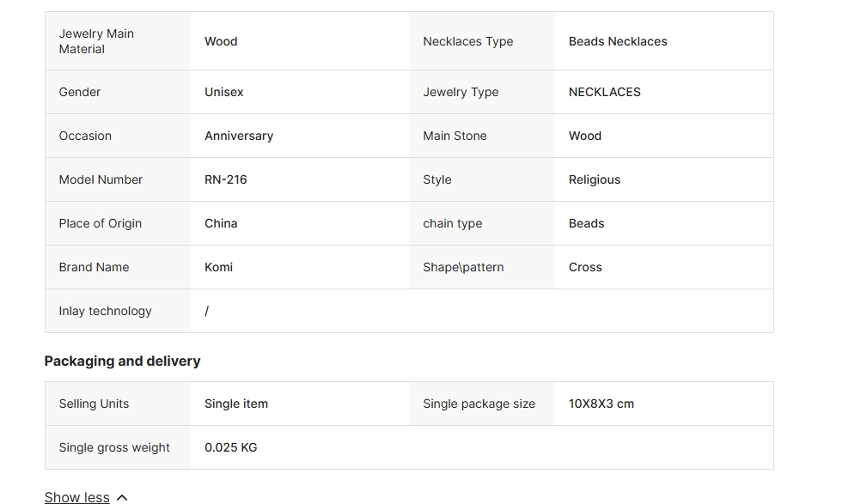
Task: Select the Jewelry Main Material label
Action: [96, 41]
